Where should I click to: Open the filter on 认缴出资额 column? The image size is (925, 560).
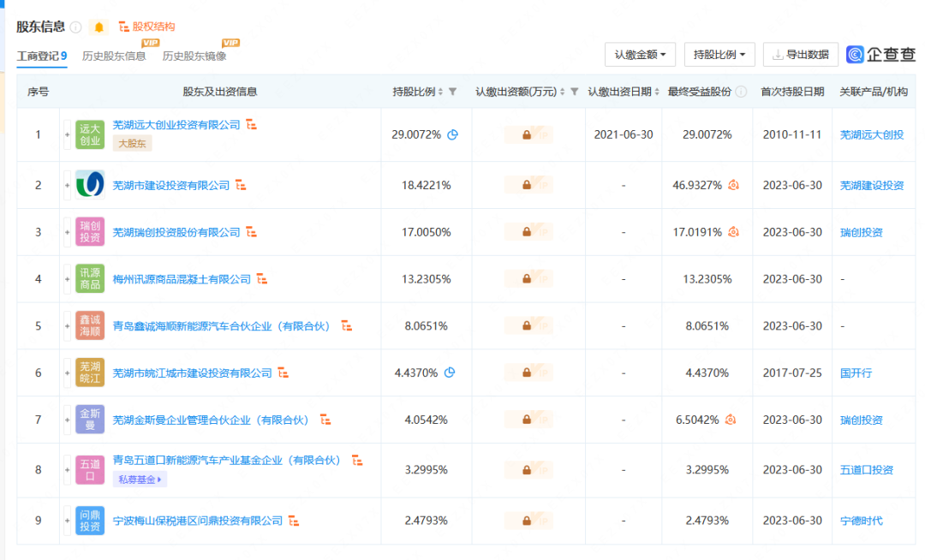(574, 92)
